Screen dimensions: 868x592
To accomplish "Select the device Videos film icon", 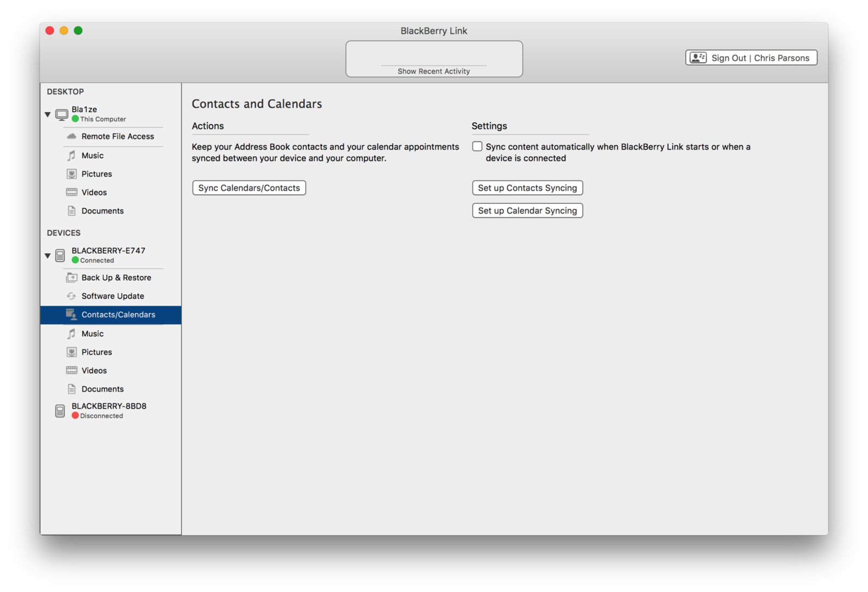I will (x=71, y=370).
